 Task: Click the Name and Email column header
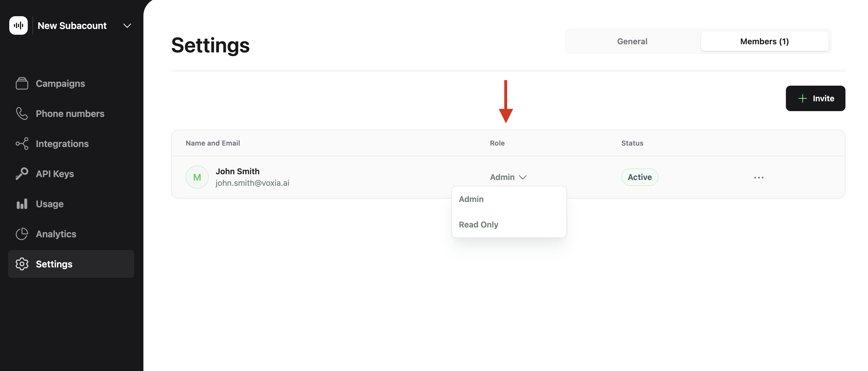point(213,143)
